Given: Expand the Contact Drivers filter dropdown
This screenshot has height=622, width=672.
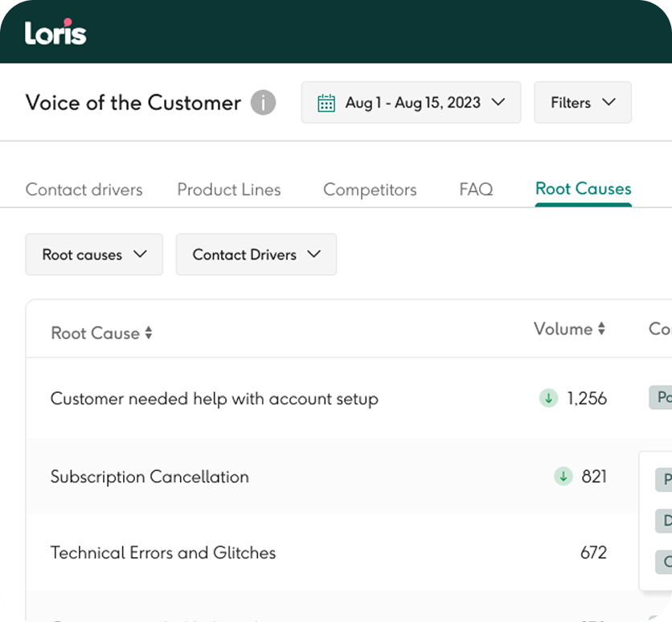Looking at the screenshot, I should pos(256,255).
